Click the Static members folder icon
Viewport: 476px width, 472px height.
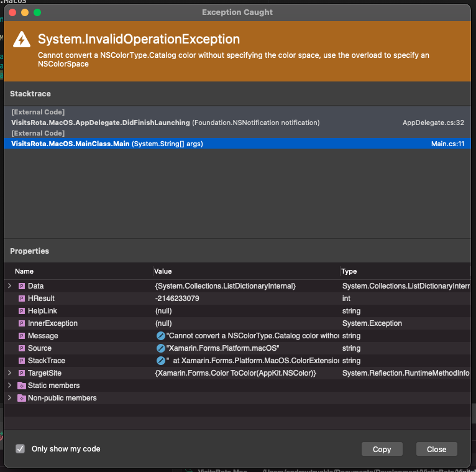[x=22, y=386]
